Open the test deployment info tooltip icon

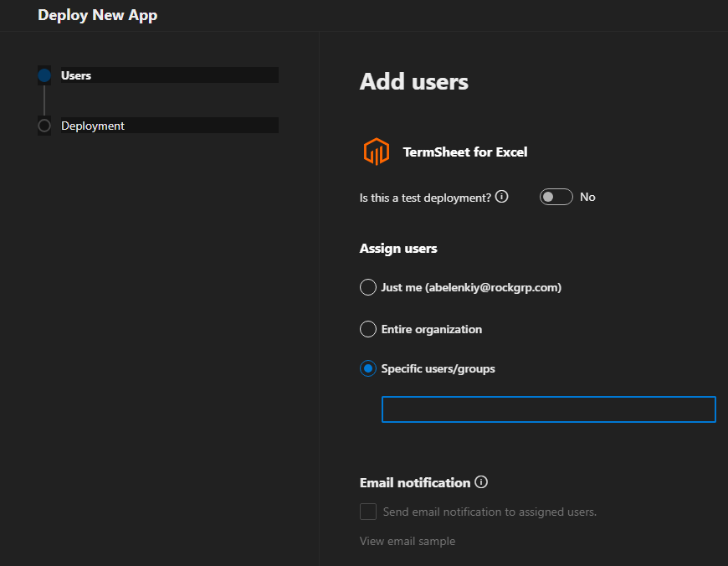coord(501,196)
